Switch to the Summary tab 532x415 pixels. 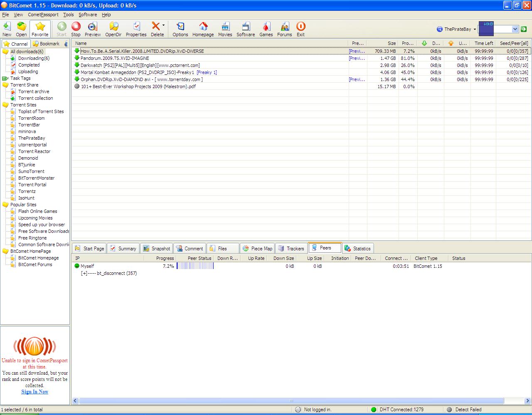pos(123,248)
